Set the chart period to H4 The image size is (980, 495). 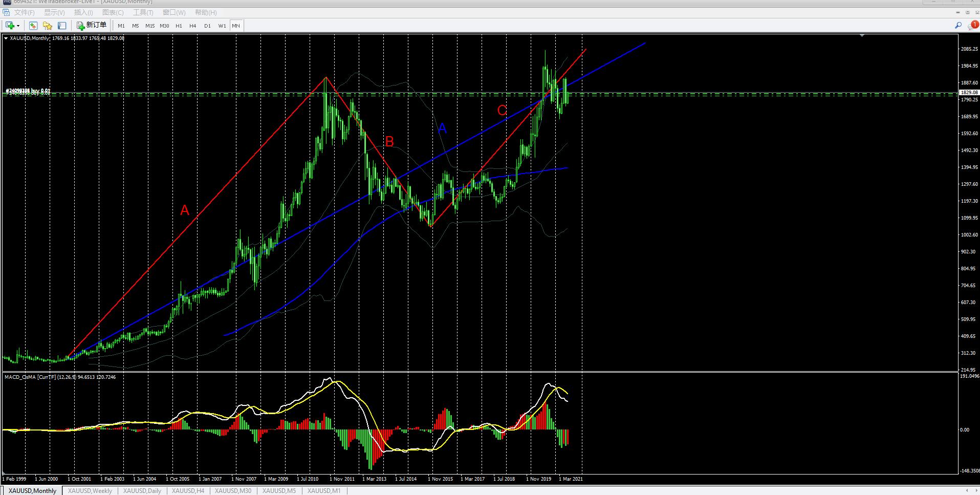tap(193, 26)
